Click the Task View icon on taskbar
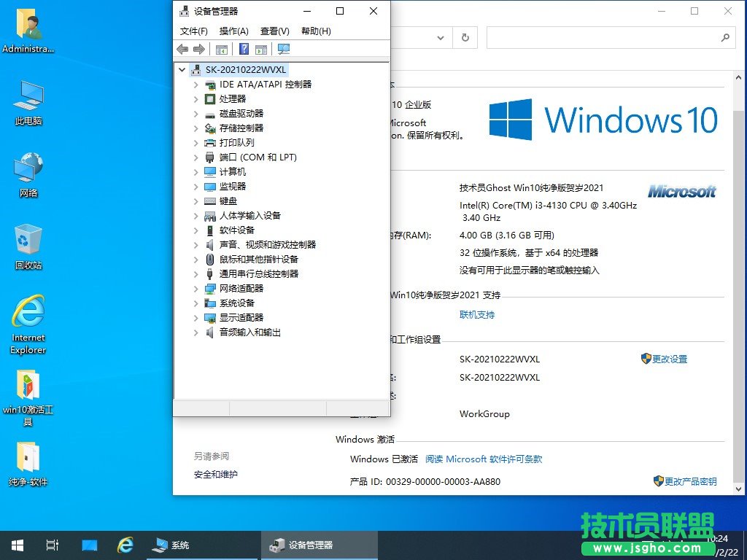Screen dimensions: 747x560 (x=52, y=545)
